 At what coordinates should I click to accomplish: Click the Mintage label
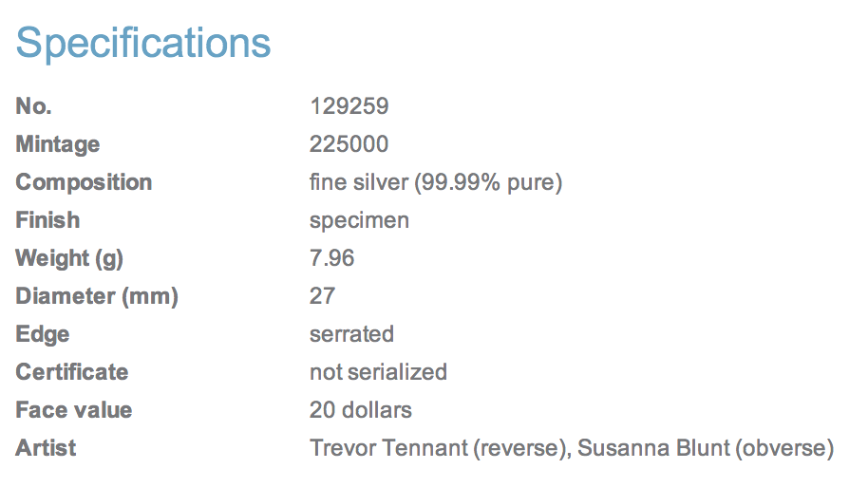point(58,144)
